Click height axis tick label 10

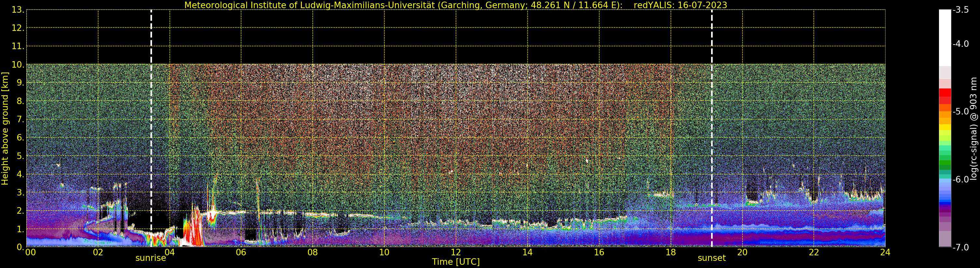18,65
